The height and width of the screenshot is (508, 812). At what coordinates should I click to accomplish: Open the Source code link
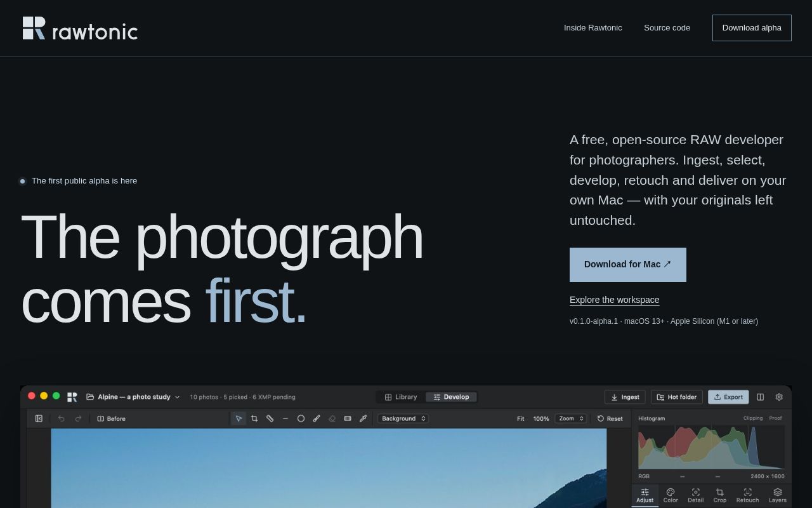click(667, 28)
